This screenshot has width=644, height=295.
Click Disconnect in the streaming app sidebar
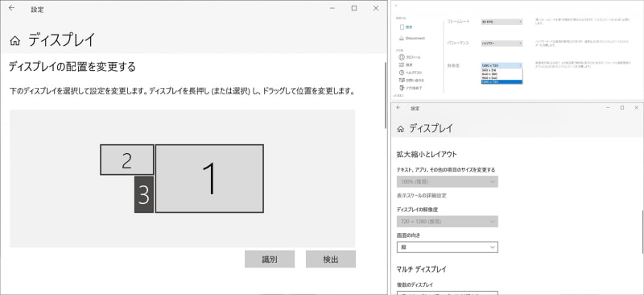click(x=412, y=38)
